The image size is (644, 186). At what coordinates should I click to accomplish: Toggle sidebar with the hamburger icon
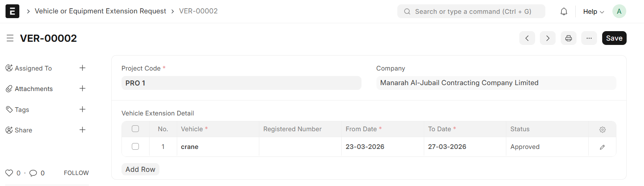point(10,38)
